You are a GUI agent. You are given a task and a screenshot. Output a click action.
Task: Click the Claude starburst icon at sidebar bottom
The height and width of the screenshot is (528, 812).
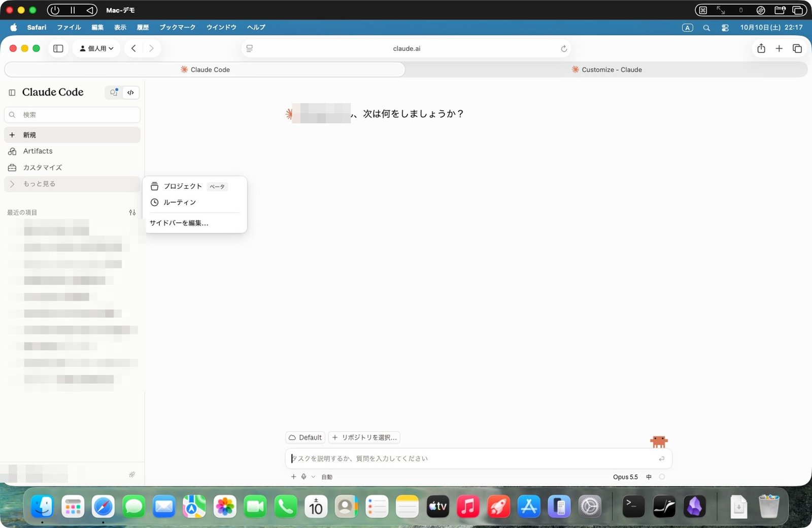pyautogui.click(x=132, y=474)
